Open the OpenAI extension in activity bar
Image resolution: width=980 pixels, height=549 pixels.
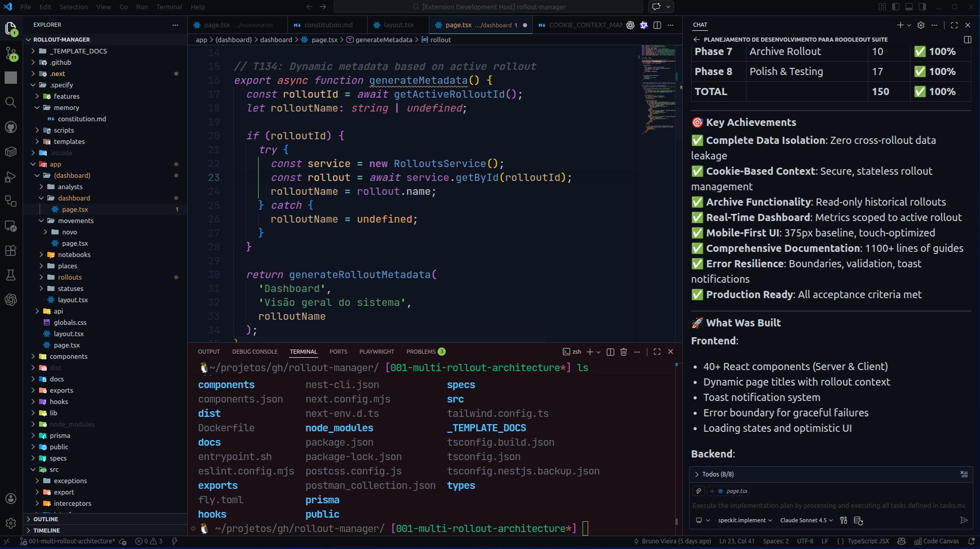(x=10, y=300)
